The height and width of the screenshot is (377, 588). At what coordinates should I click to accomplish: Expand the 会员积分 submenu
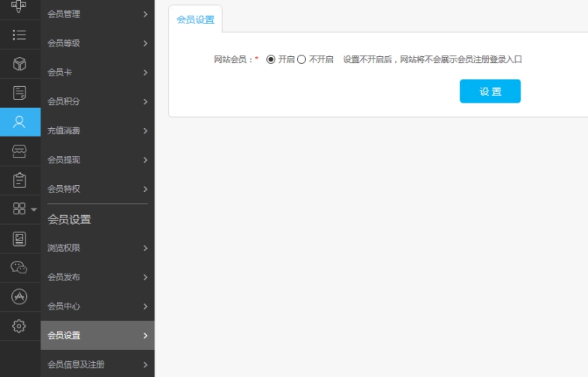click(97, 102)
